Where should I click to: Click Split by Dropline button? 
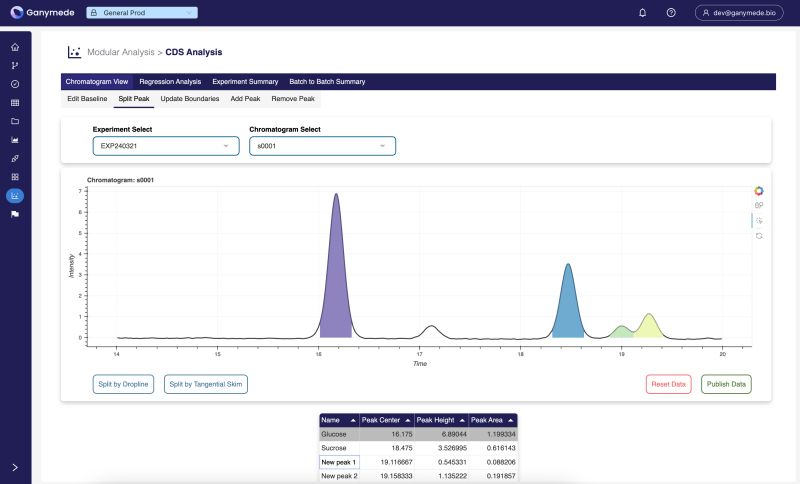123,384
